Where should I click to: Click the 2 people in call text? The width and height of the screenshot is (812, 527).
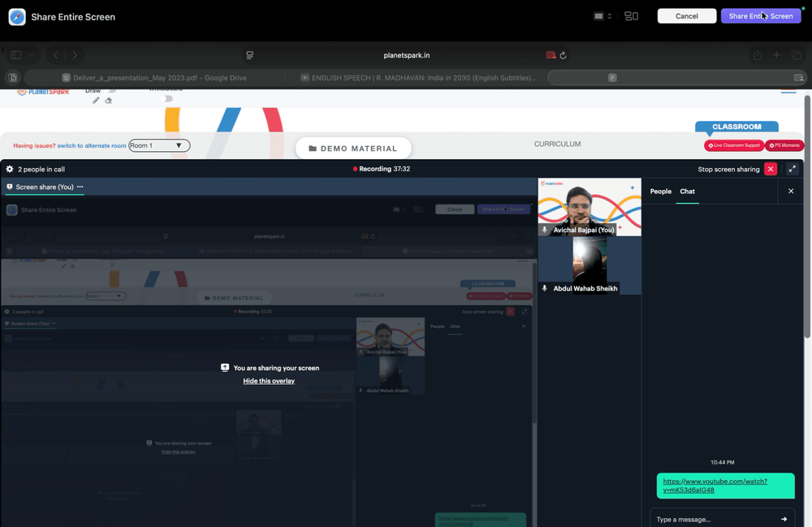pyautogui.click(x=41, y=169)
